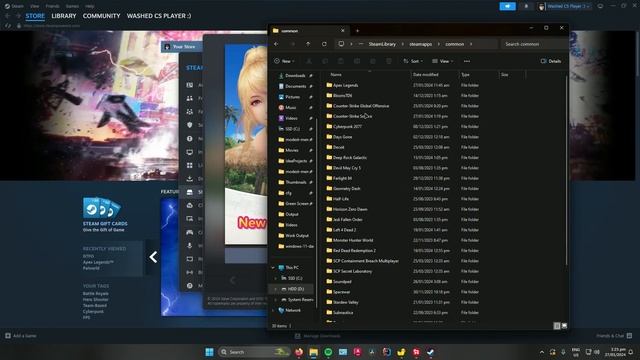Select the Horizon Zero Dawn folder
Screen dimensions: 640x360
click(350, 209)
